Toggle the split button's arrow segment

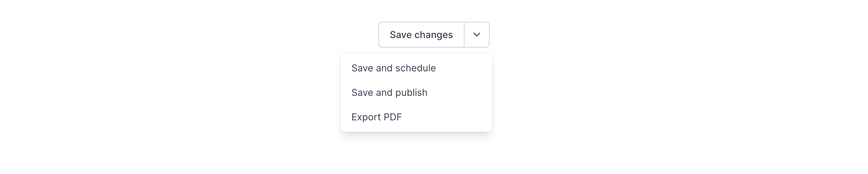[x=476, y=35]
